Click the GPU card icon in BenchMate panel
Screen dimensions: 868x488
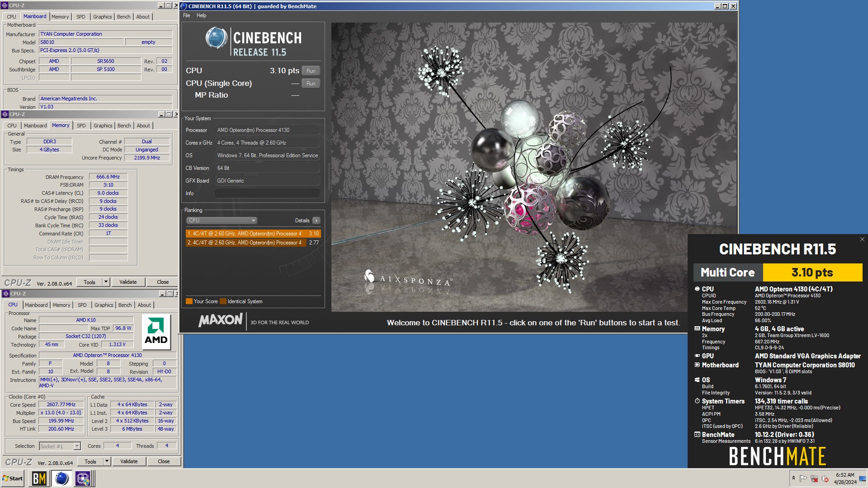pos(697,356)
